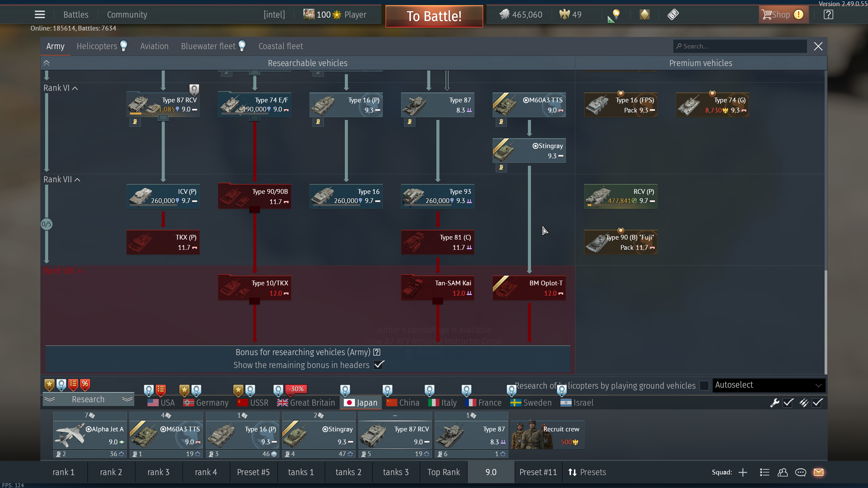Screen dimensions: 868x488
Task: Open the hamburger main menu
Action: click(40, 14)
